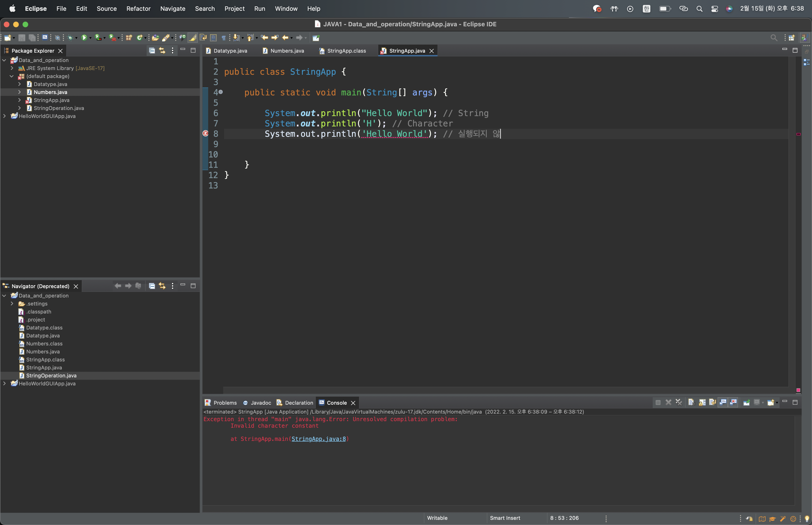Click the error marker on line 8
The height and width of the screenshot is (525, 812).
tap(206, 134)
